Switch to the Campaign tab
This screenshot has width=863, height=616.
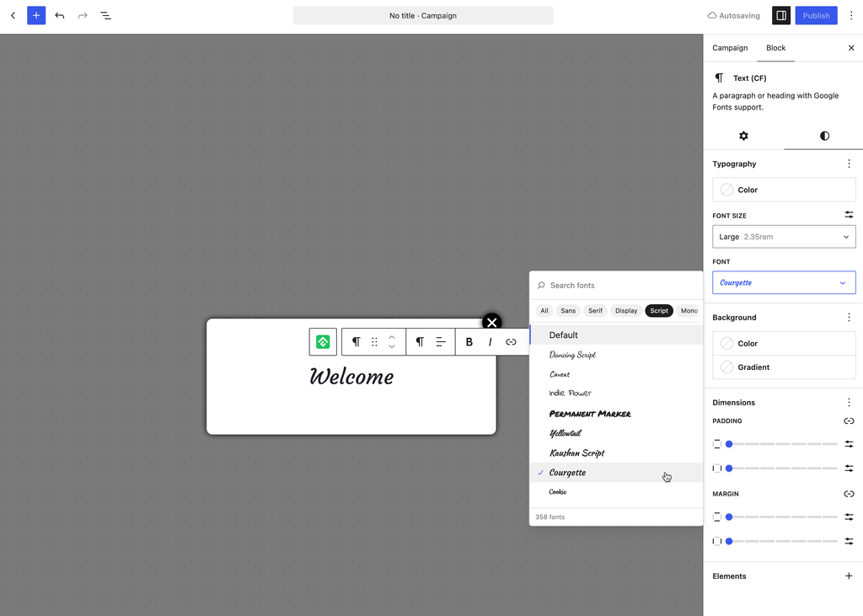[730, 48]
